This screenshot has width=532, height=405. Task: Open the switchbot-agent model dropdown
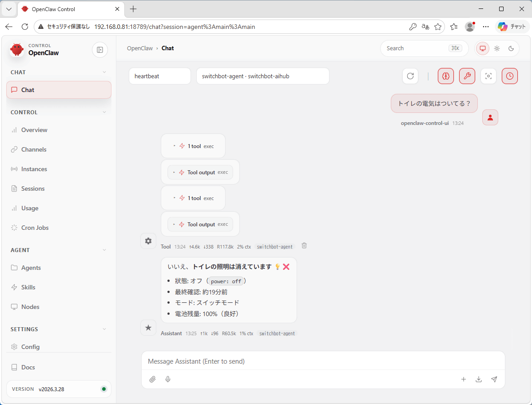click(x=262, y=76)
